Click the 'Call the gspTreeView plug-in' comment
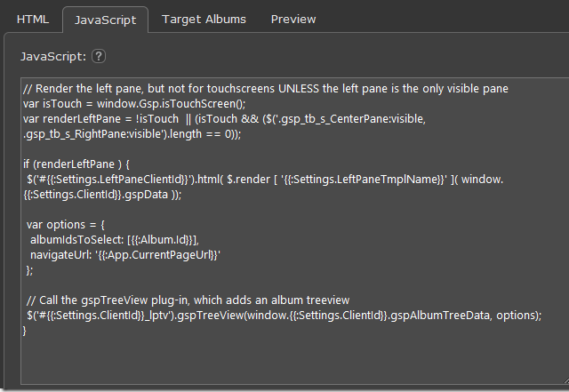 [x=188, y=300]
